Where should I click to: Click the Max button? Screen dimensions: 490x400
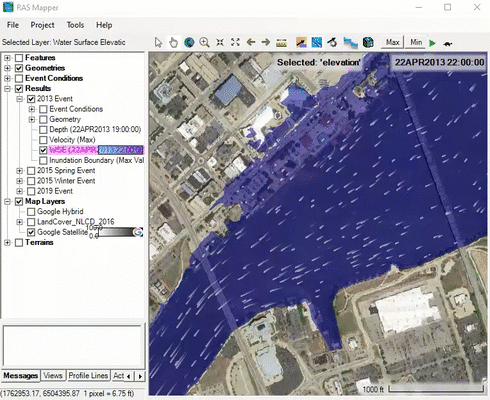[392, 42]
